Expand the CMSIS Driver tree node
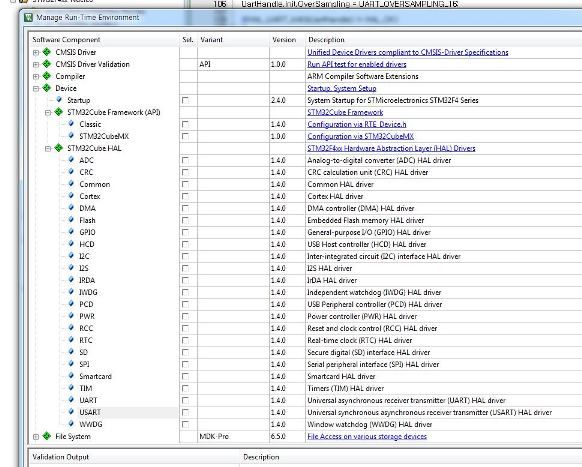The height and width of the screenshot is (467, 582). coord(36,53)
